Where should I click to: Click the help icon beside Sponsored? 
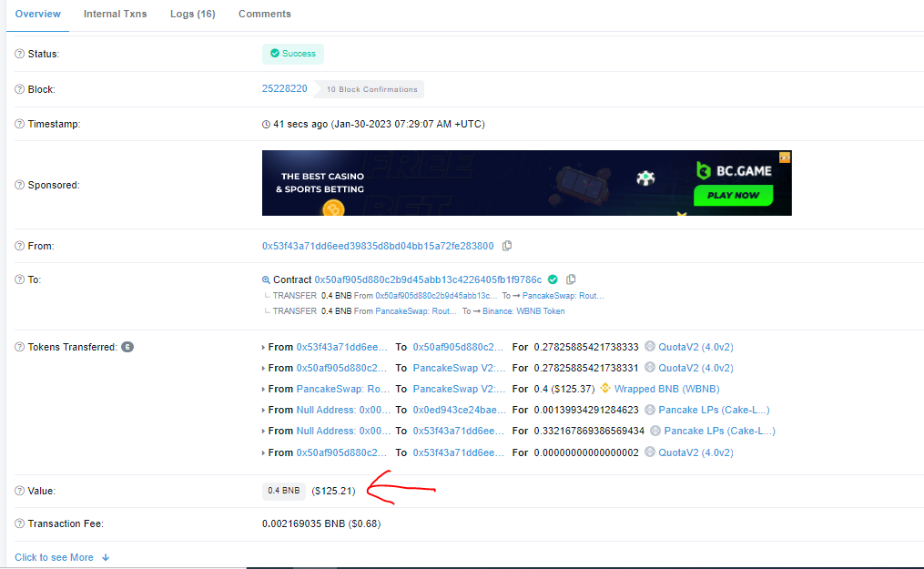tap(19, 185)
